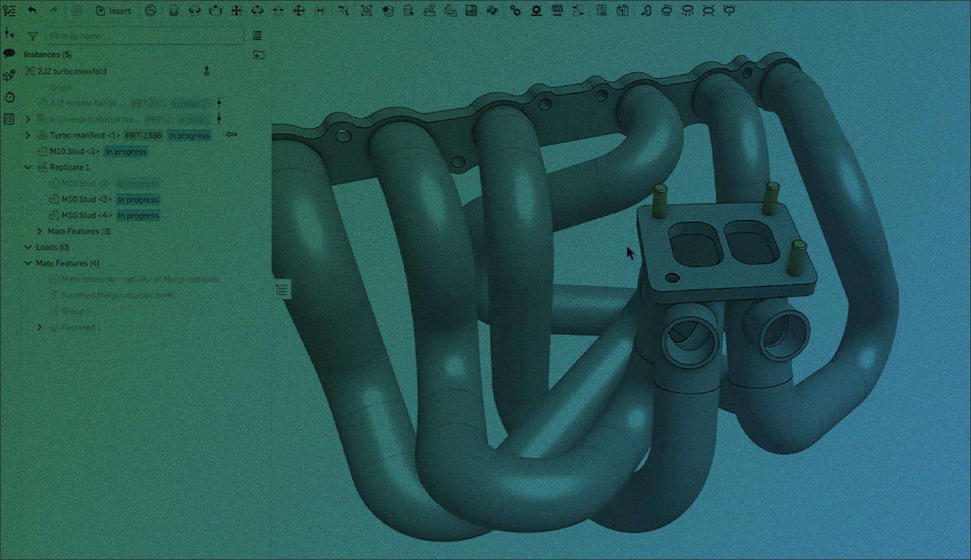
Task: Click the In progress badge on Turbo manifold
Action: pyautogui.click(x=188, y=135)
